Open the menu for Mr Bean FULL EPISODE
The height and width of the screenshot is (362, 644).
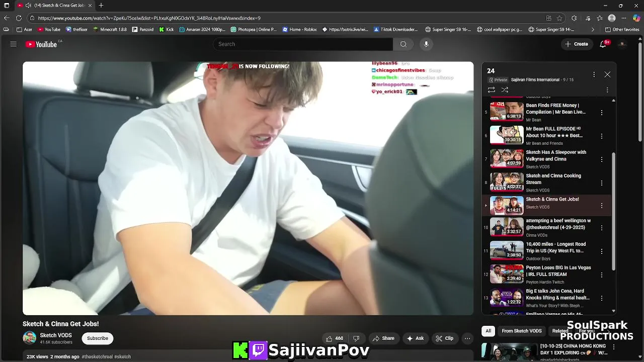pyautogui.click(x=601, y=136)
